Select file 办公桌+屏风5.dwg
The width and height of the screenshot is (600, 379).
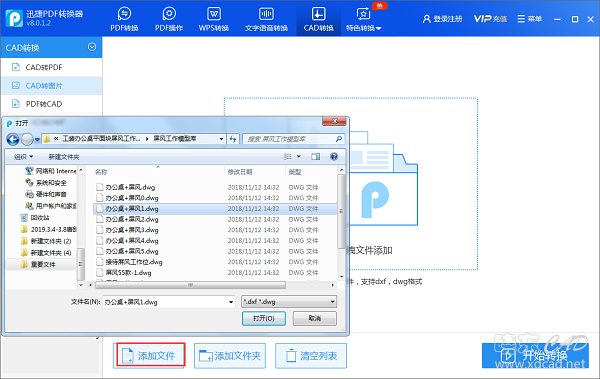point(215,252)
